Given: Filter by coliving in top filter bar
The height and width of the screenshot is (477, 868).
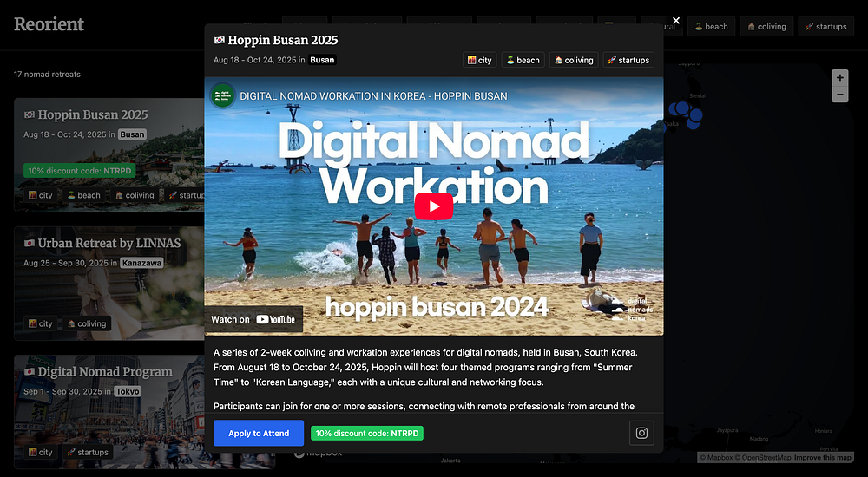Looking at the screenshot, I should 766,27.
